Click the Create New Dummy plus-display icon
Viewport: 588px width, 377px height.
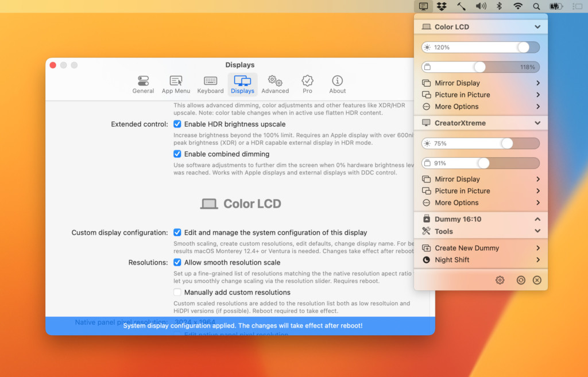pyautogui.click(x=427, y=248)
